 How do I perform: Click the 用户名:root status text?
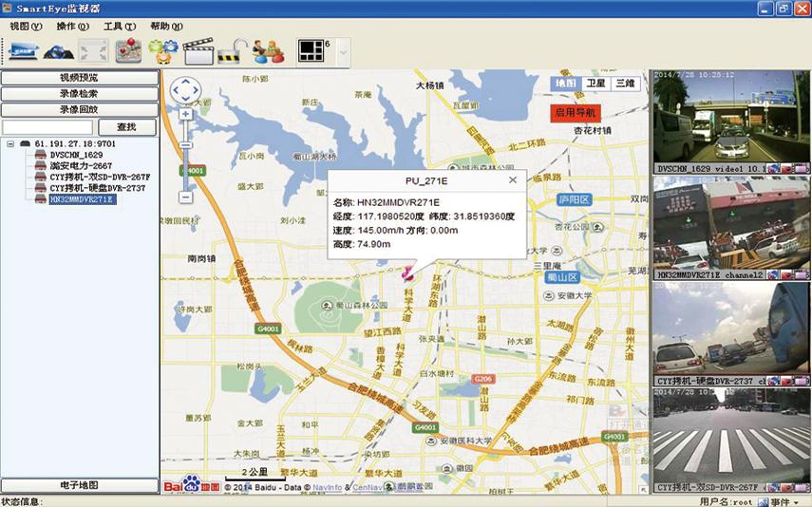click(726, 501)
